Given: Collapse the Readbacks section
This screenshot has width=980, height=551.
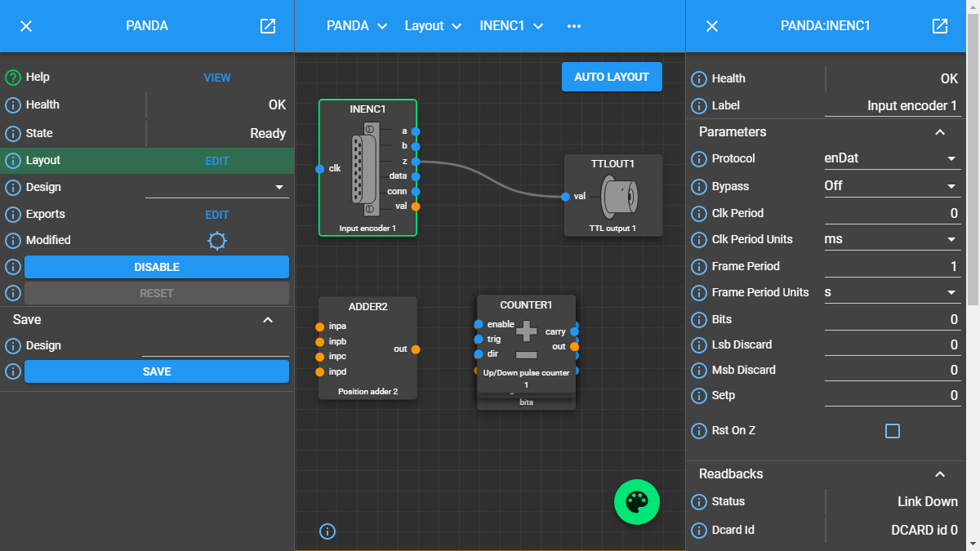Looking at the screenshot, I should [940, 474].
